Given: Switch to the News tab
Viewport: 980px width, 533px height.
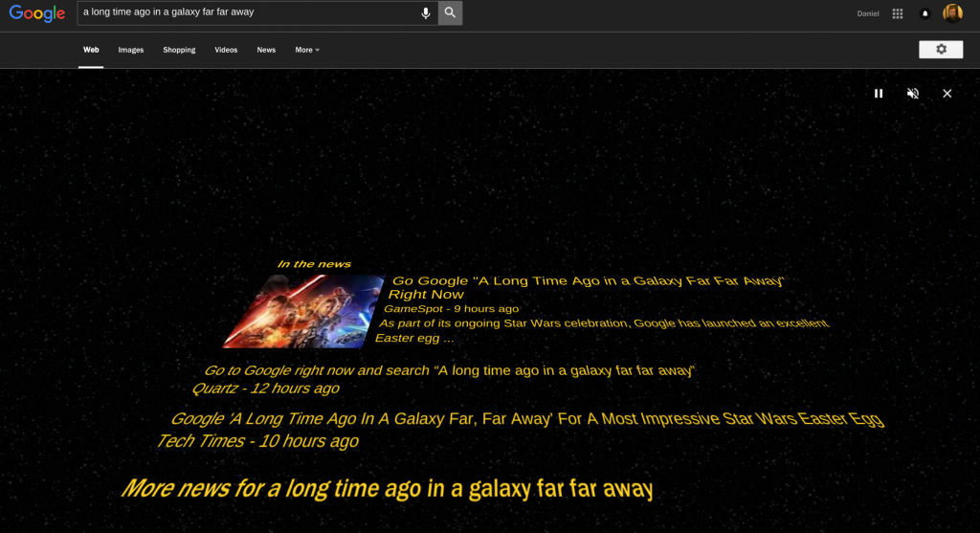Looking at the screenshot, I should (266, 50).
